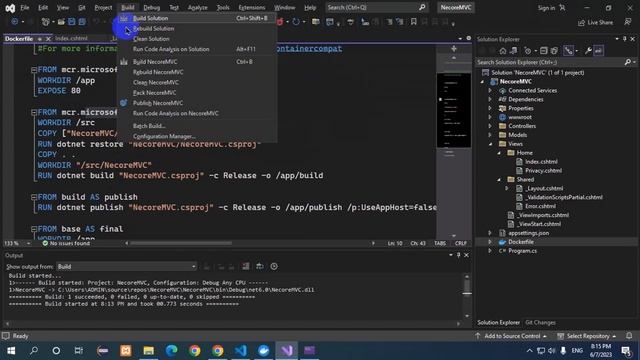Viewport: 640px width, 360px height.
Task: Open Show output from Build dropdown
Action: [x=127, y=267]
